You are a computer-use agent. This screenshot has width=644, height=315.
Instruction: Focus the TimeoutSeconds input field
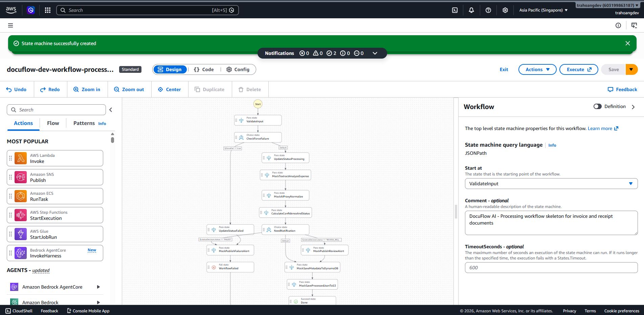click(551, 268)
